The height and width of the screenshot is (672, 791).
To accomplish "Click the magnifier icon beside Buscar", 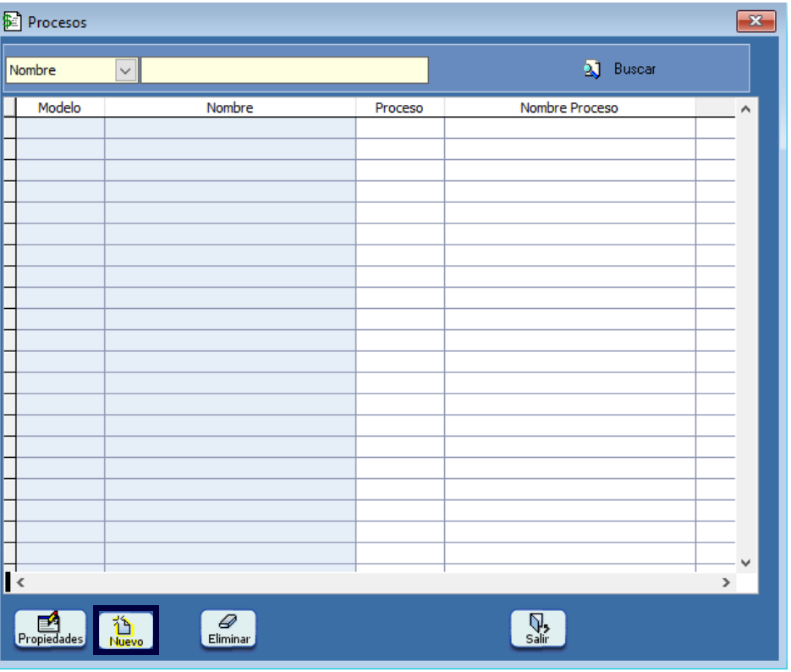I will click(x=591, y=69).
